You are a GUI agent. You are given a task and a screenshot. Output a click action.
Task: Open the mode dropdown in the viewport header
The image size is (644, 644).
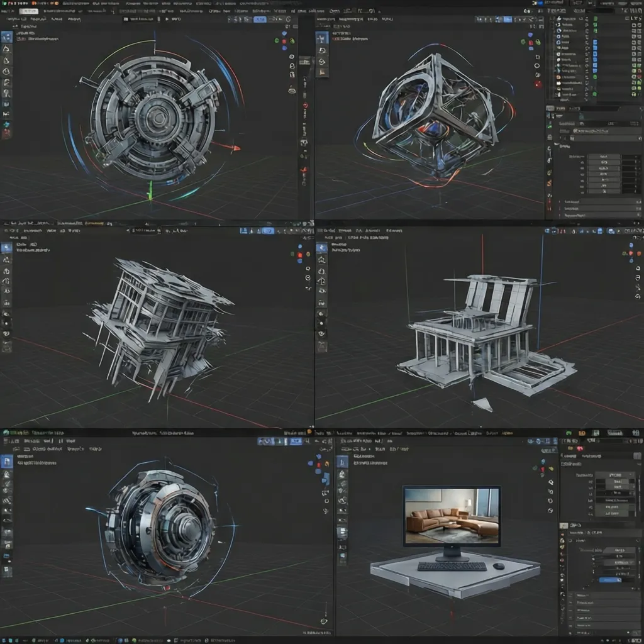tap(19, 19)
